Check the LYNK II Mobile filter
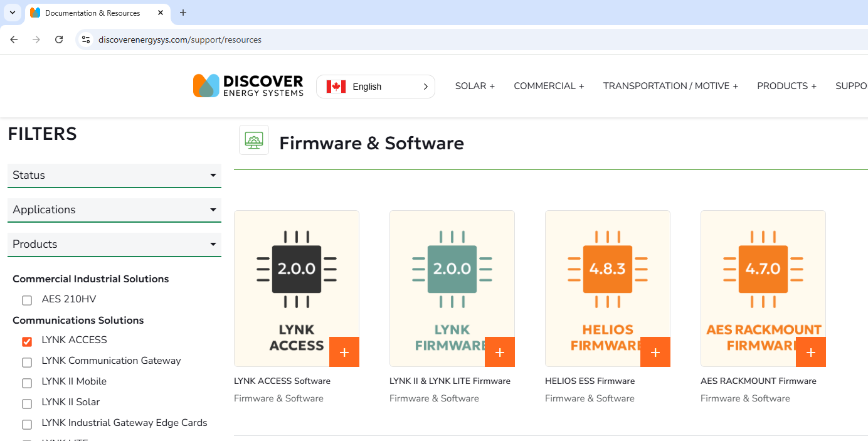Viewport: 868px width, 441px height. tap(26, 383)
